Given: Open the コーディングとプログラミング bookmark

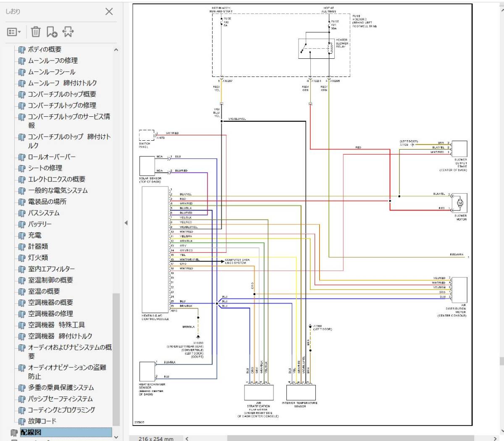Looking at the screenshot, I should tap(61, 410).
